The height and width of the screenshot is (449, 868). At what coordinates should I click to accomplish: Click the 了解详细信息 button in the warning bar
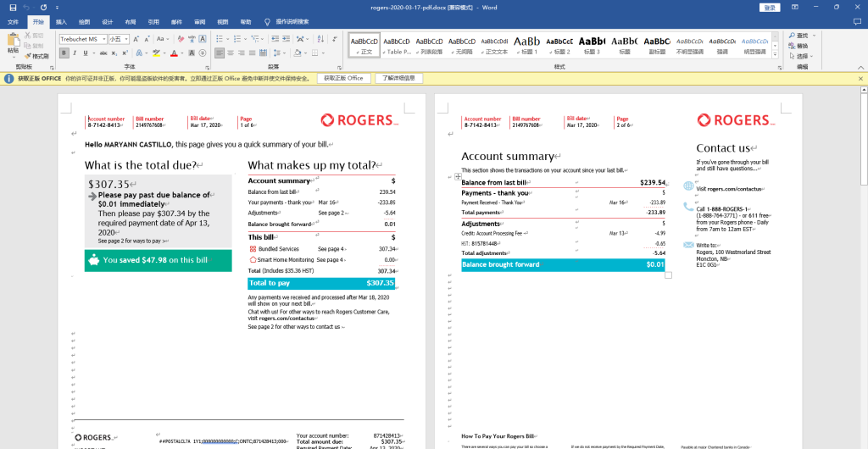398,78
